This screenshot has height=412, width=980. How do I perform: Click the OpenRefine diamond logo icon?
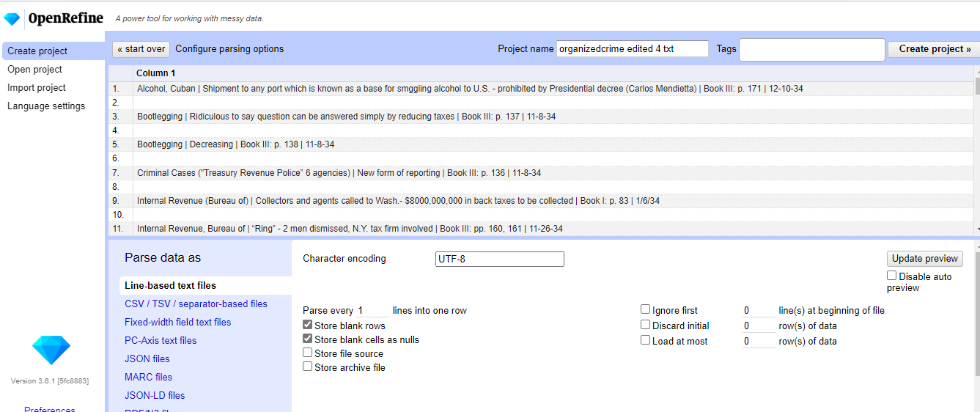[12, 18]
